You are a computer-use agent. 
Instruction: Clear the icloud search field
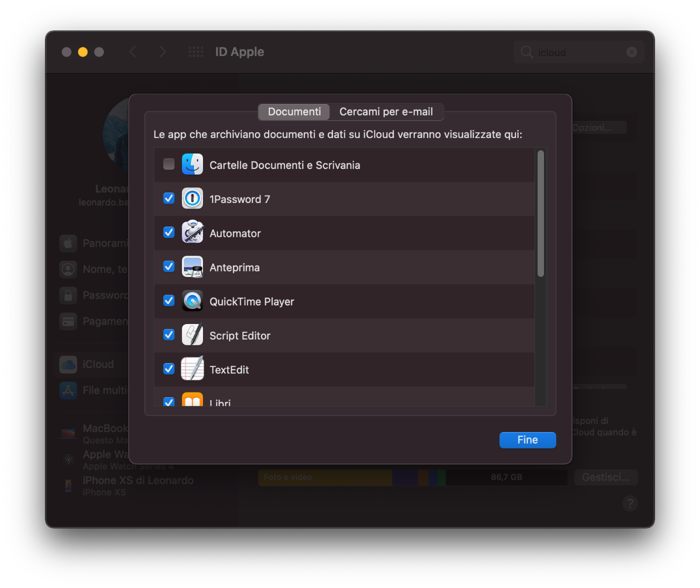pyautogui.click(x=631, y=52)
